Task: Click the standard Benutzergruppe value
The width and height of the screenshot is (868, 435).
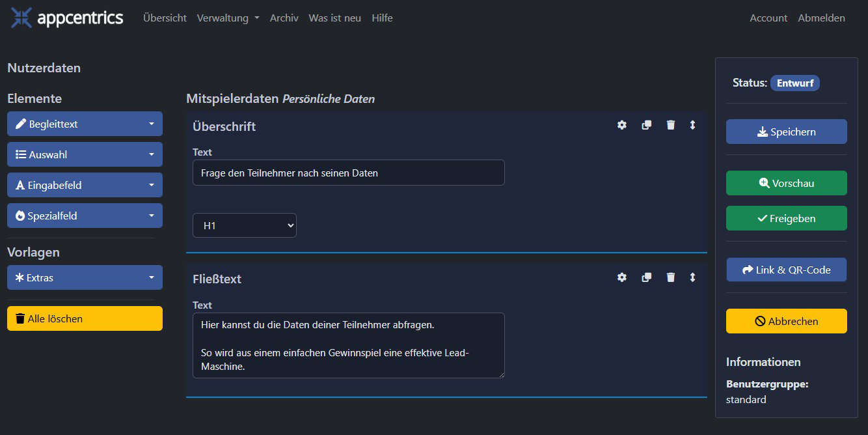Action: (x=746, y=399)
